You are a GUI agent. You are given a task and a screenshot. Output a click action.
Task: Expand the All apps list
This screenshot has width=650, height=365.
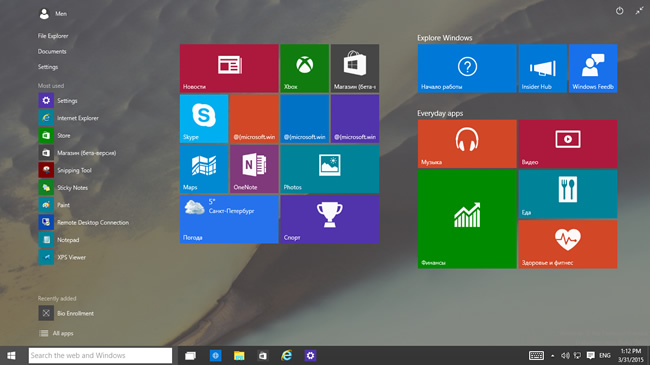pos(56,333)
